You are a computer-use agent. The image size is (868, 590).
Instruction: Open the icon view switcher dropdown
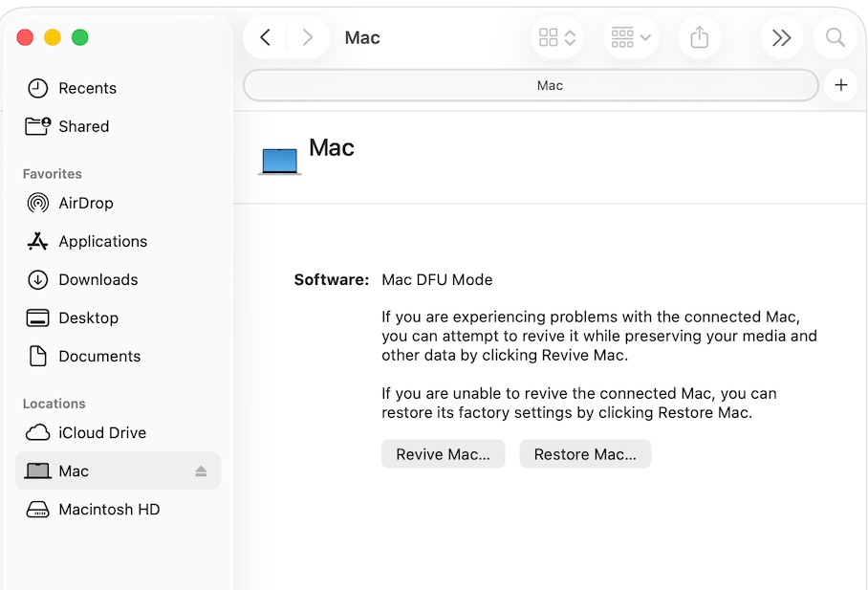pyautogui.click(x=557, y=37)
